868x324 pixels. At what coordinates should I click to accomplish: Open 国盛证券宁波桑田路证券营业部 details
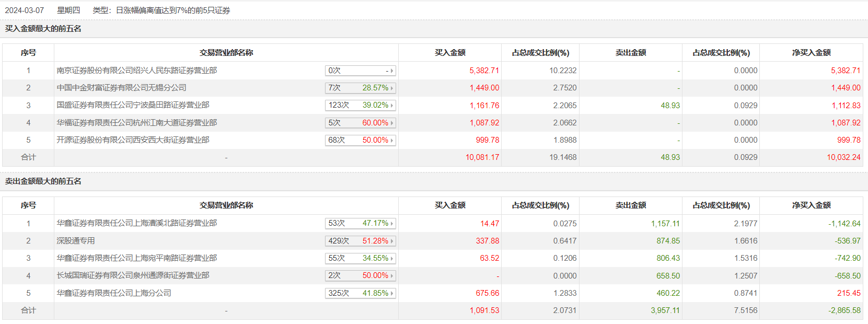tap(133, 105)
